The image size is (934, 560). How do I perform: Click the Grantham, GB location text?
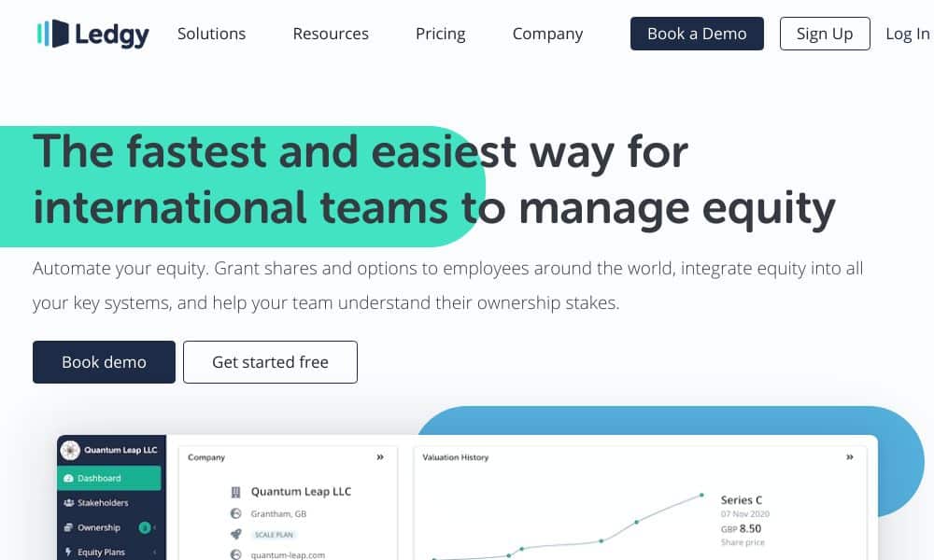(x=278, y=513)
